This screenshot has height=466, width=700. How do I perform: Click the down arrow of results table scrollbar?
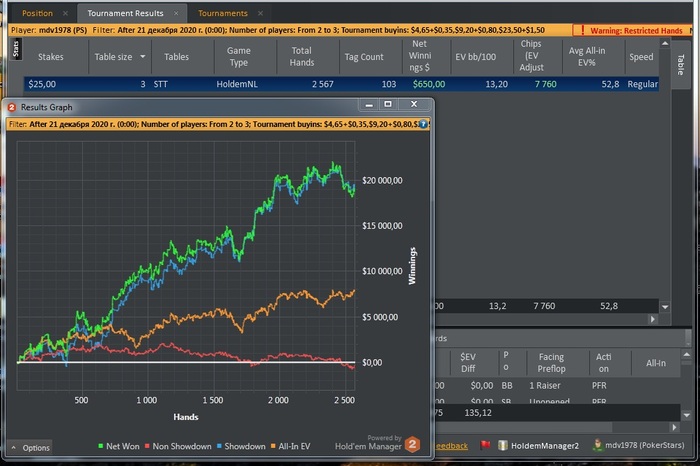[x=665, y=307]
